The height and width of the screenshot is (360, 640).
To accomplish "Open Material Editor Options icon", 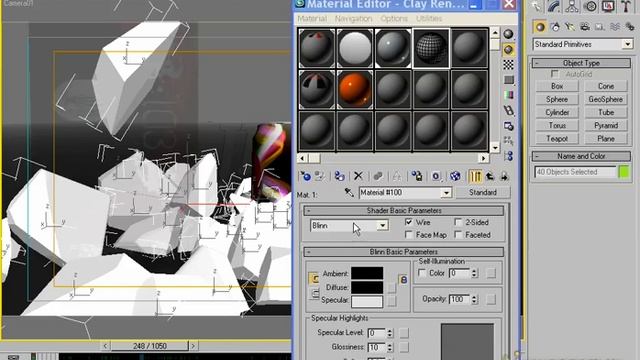I will 508,126.
